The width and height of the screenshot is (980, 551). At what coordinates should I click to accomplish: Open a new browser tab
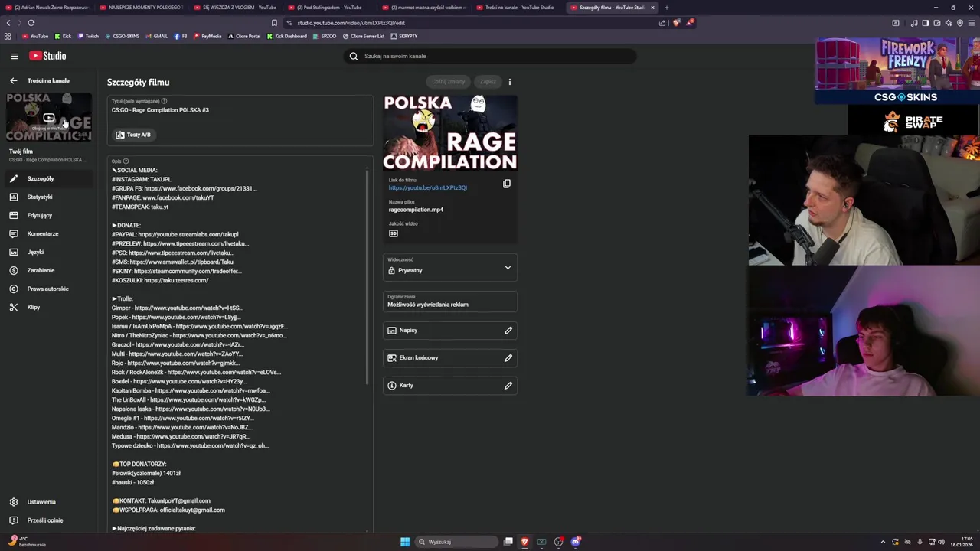(x=666, y=7)
